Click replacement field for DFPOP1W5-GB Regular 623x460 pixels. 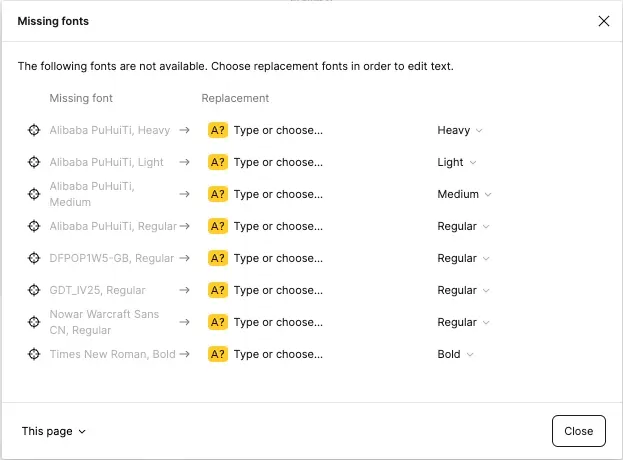click(278, 258)
